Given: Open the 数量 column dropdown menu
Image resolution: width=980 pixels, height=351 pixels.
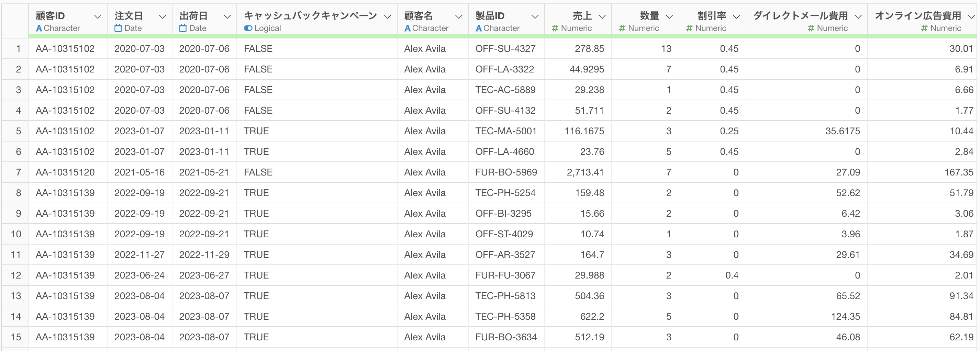Looking at the screenshot, I should (669, 16).
